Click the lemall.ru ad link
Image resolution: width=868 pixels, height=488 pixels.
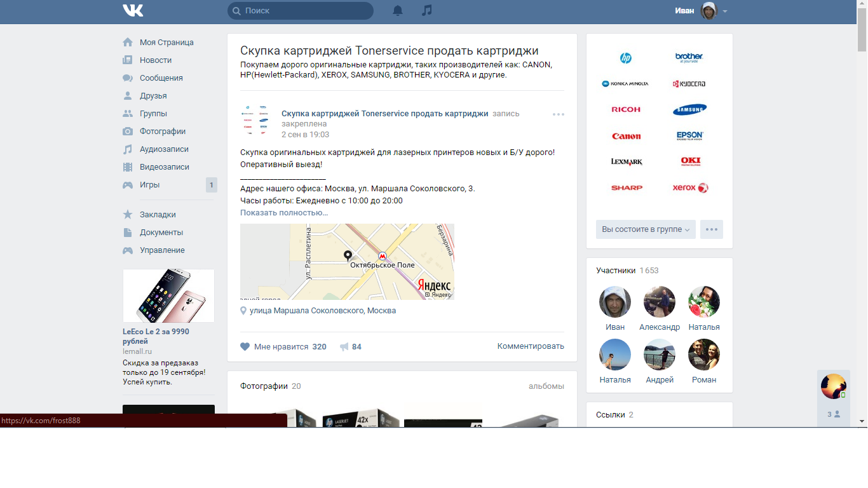[137, 351]
